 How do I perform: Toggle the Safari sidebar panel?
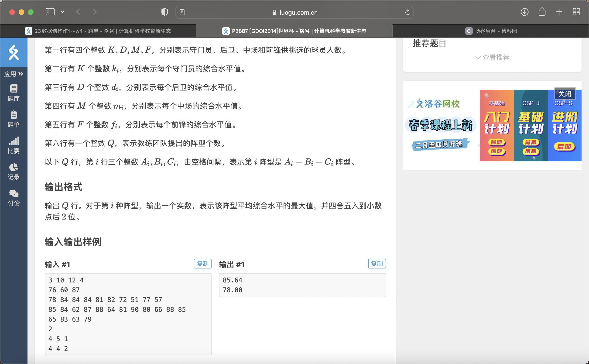click(50, 12)
